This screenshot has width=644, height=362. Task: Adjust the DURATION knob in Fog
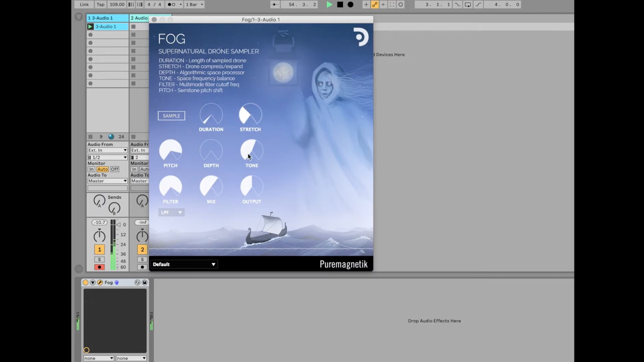211,114
